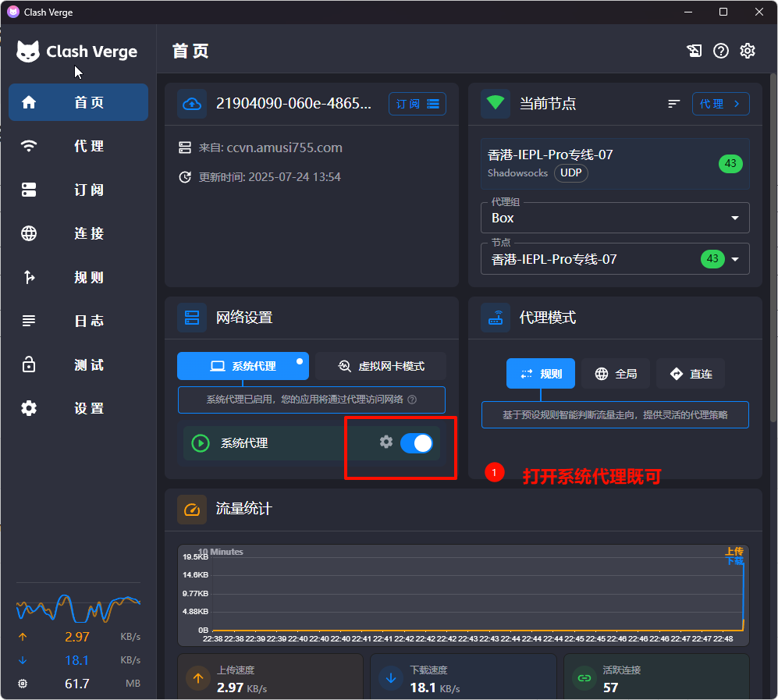Click the sidebar mini traffic graph
778x700 pixels.
78,608
